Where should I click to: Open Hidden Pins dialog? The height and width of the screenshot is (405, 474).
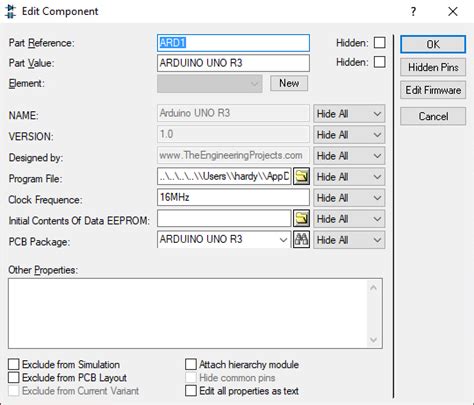click(x=433, y=67)
